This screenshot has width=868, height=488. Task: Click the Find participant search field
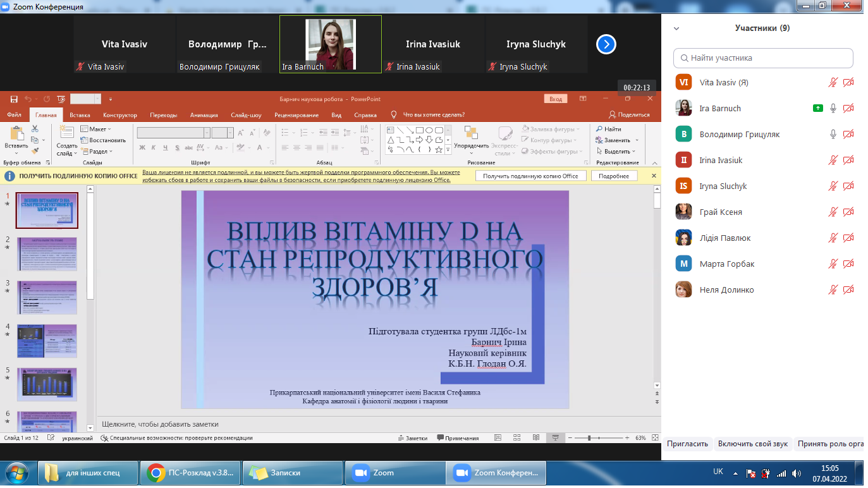(763, 58)
